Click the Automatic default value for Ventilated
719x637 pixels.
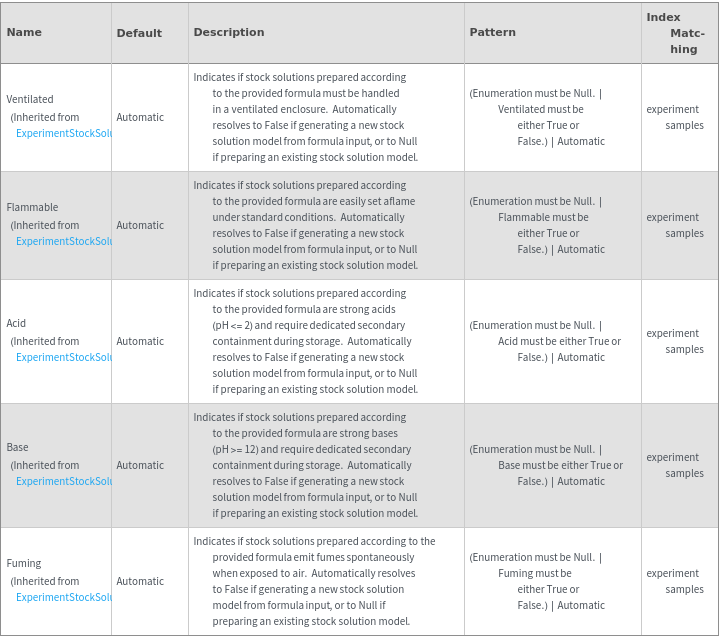point(140,117)
